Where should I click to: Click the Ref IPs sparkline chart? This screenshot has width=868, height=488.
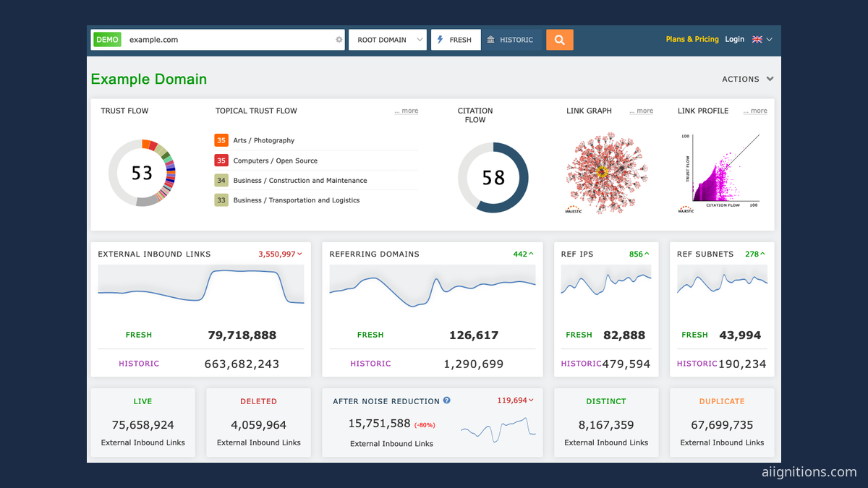coord(606,281)
